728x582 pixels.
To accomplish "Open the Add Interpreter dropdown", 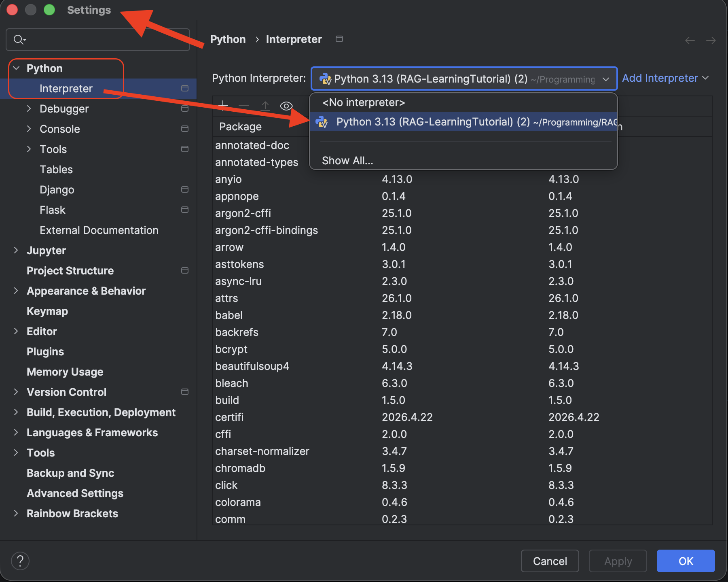I will (665, 78).
